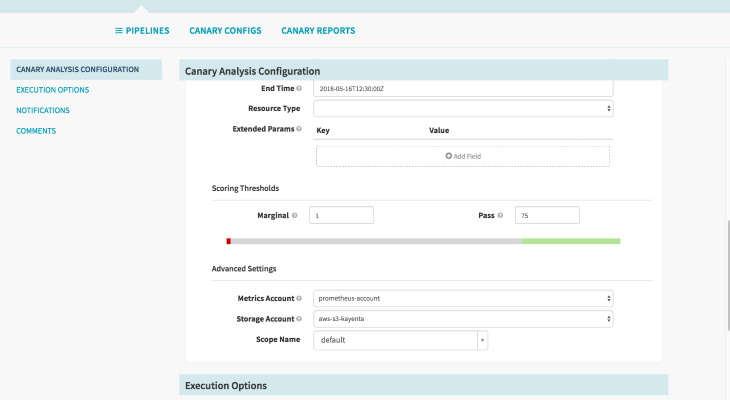Open the Notifications sidebar section
This screenshot has width=730, height=400.
pyautogui.click(x=43, y=110)
